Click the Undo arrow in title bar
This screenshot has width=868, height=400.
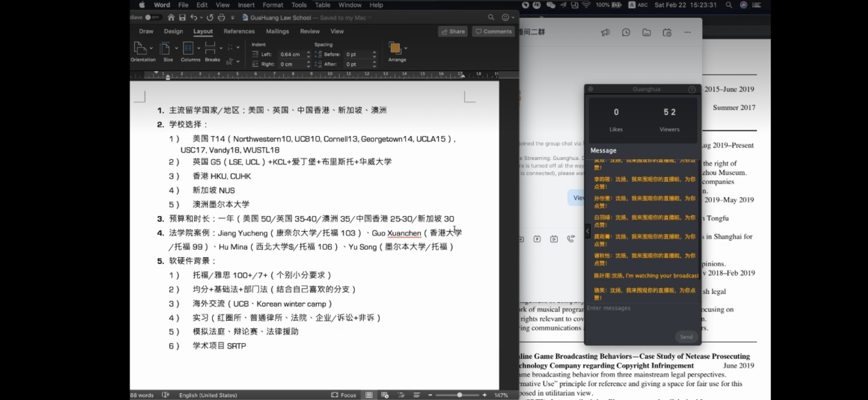(x=194, y=17)
